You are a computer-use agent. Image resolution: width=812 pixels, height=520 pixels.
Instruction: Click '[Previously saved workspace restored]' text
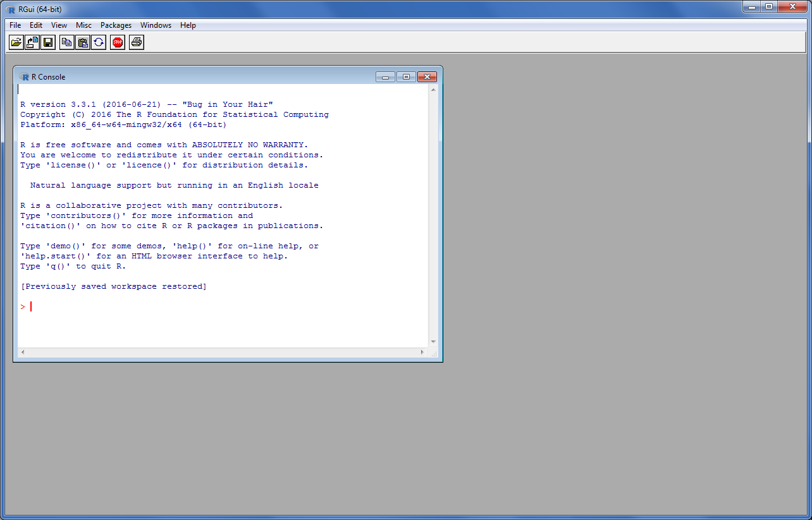[114, 286]
